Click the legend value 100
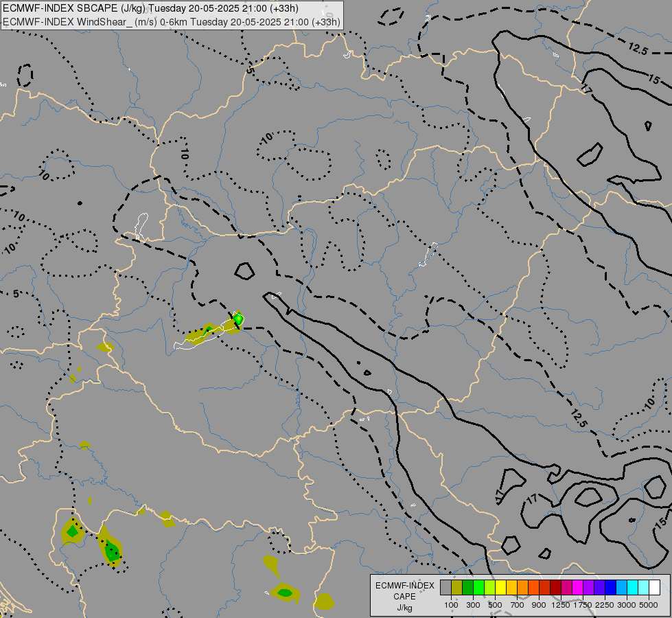The image size is (672, 618). coord(451,605)
